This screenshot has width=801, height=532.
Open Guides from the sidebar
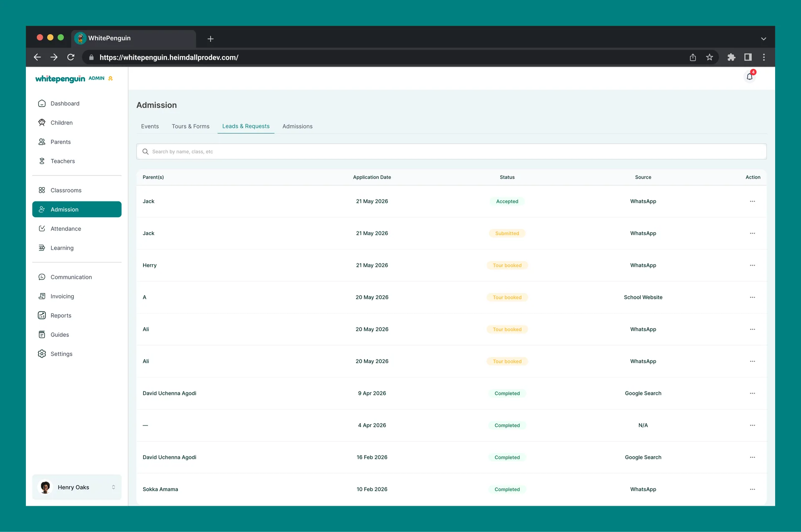(77, 334)
